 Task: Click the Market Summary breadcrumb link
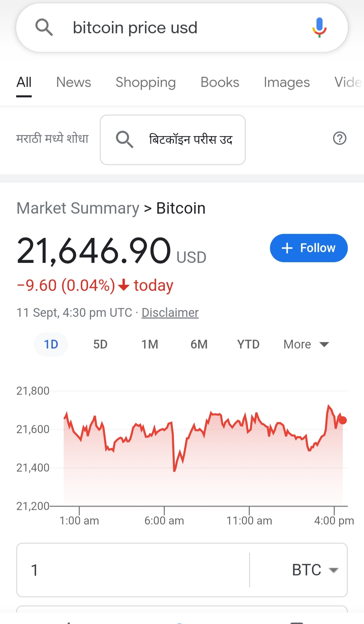click(x=78, y=208)
